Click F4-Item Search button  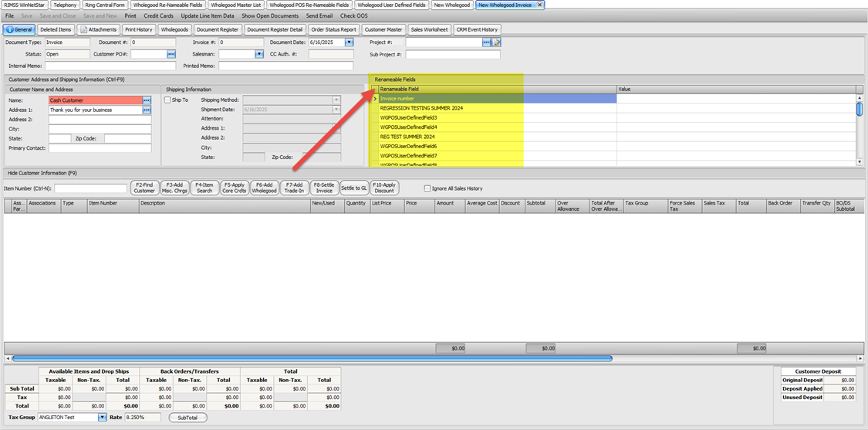204,188
